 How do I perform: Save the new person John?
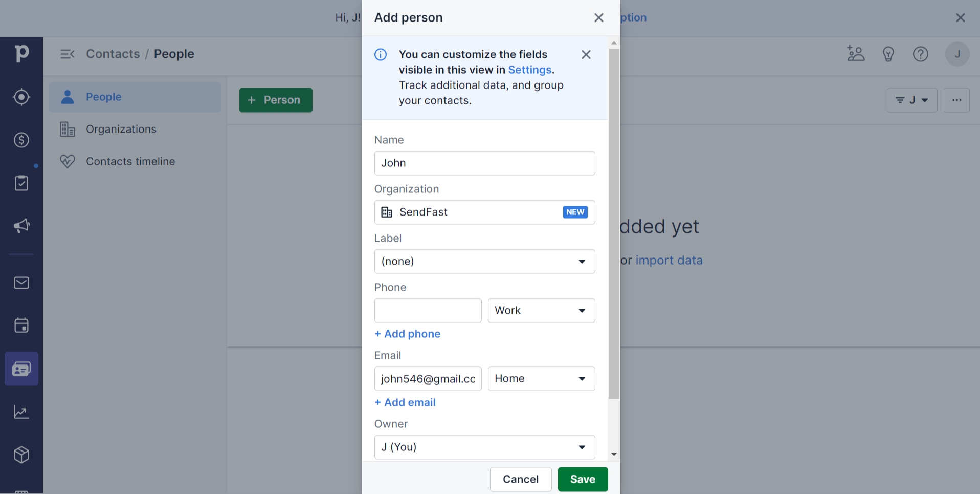point(583,479)
